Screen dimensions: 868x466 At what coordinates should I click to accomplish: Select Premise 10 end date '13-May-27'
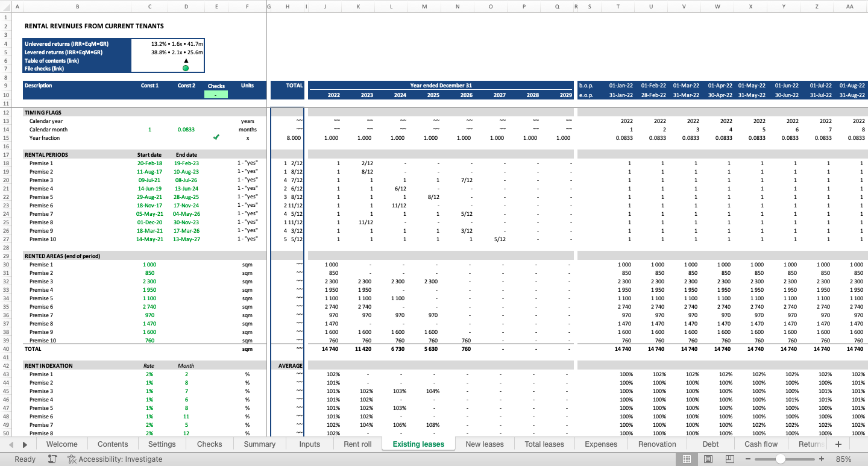(x=186, y=239)
